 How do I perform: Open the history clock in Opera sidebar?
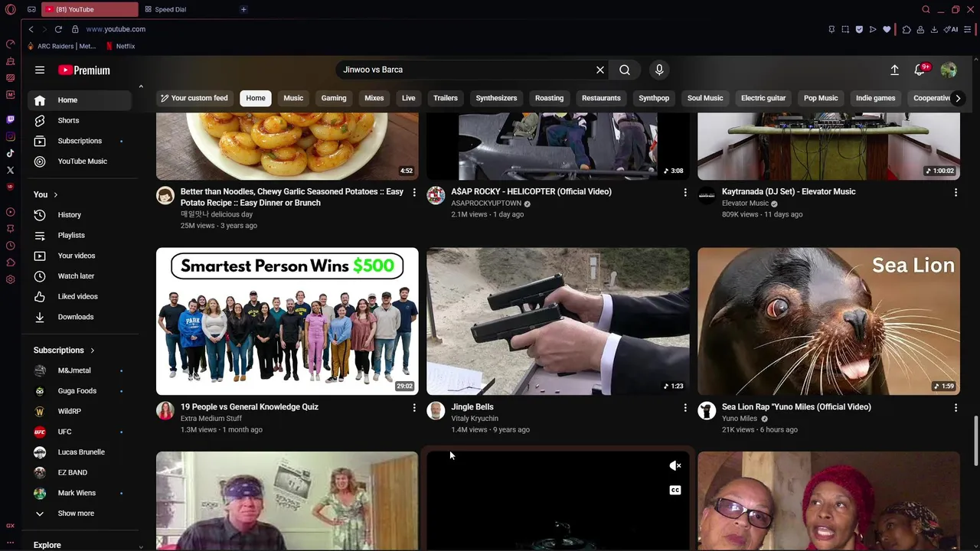click(10, 246)
